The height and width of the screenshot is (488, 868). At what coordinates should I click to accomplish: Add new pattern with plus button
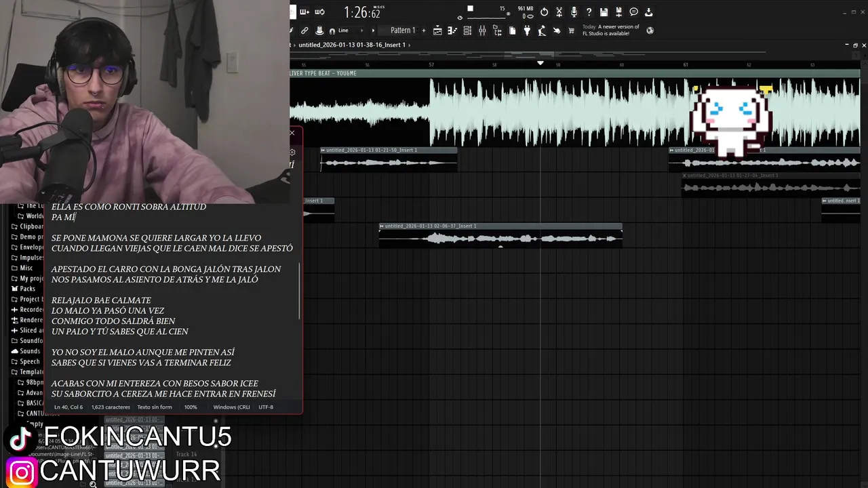point(424,30)
